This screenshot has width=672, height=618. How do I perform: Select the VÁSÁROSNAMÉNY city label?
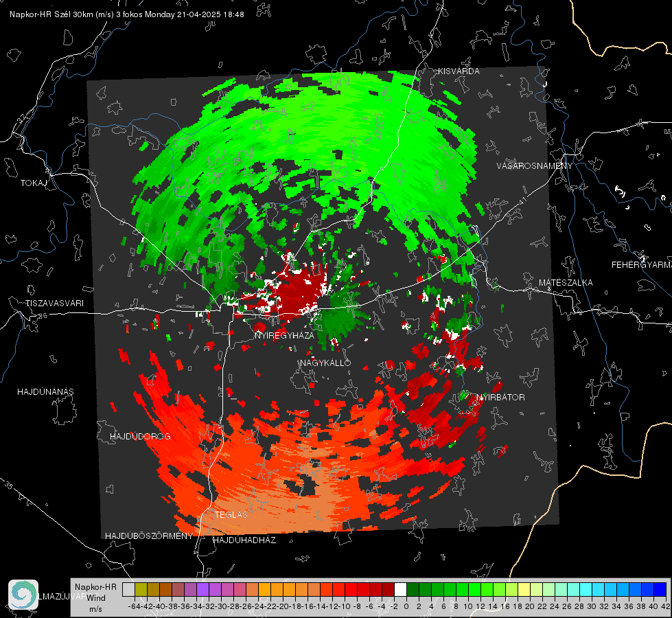coord(535,166)
